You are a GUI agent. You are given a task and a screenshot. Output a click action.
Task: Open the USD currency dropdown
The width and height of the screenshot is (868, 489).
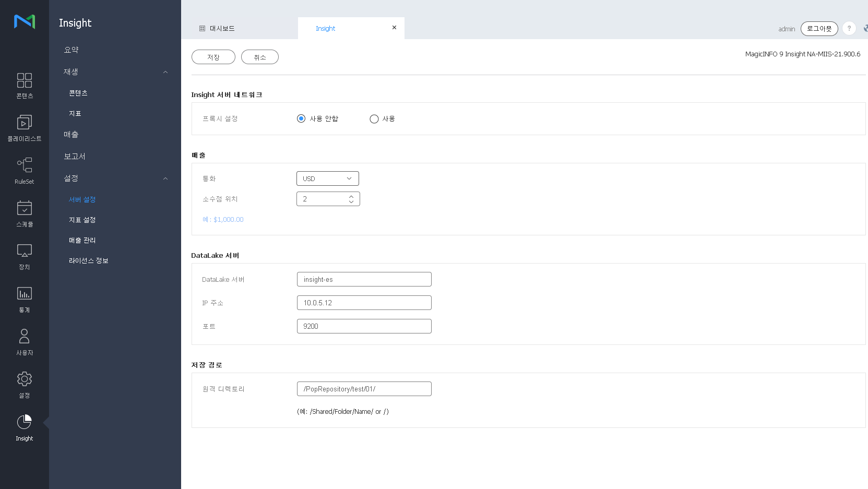click(327, 178)
